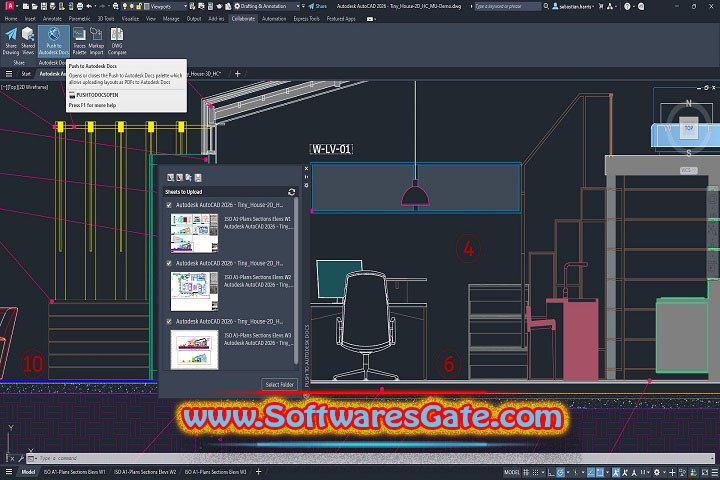Click the Open folder icon in quick access toolbar
The image size is (720, 480).
click(x=35, y=6)
